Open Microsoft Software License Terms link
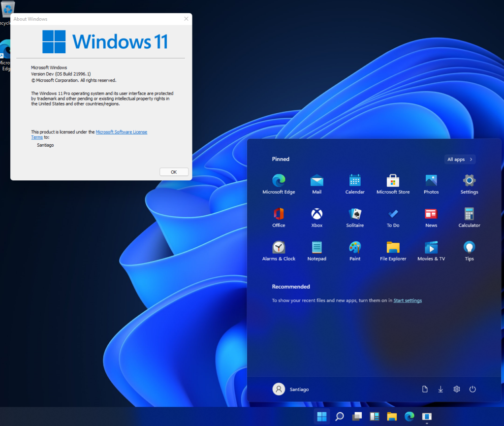 click(121, 132)
